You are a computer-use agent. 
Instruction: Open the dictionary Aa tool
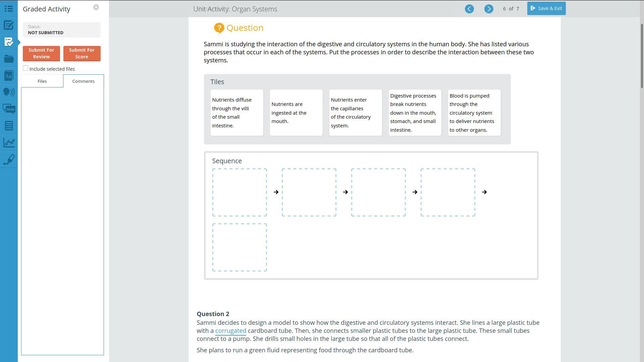point(9,76)
